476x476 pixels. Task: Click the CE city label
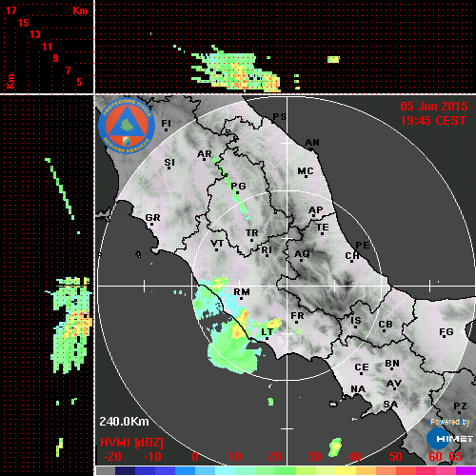[362, 367]
